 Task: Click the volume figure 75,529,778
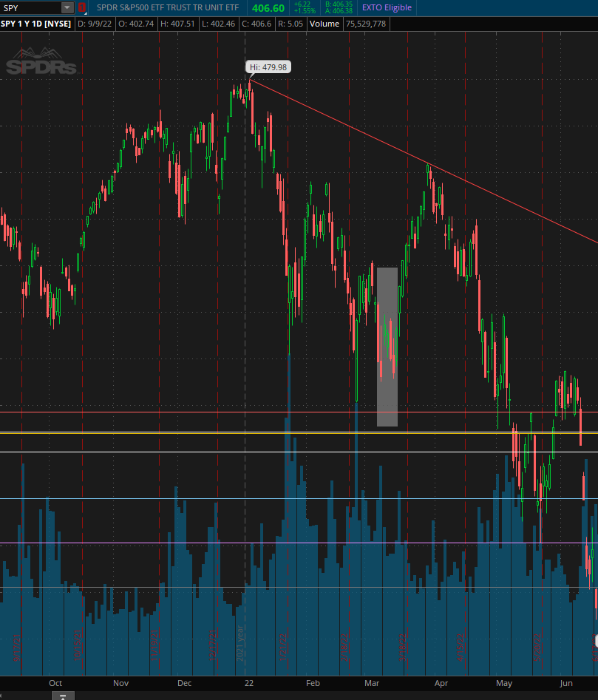[x=366, y=24]
